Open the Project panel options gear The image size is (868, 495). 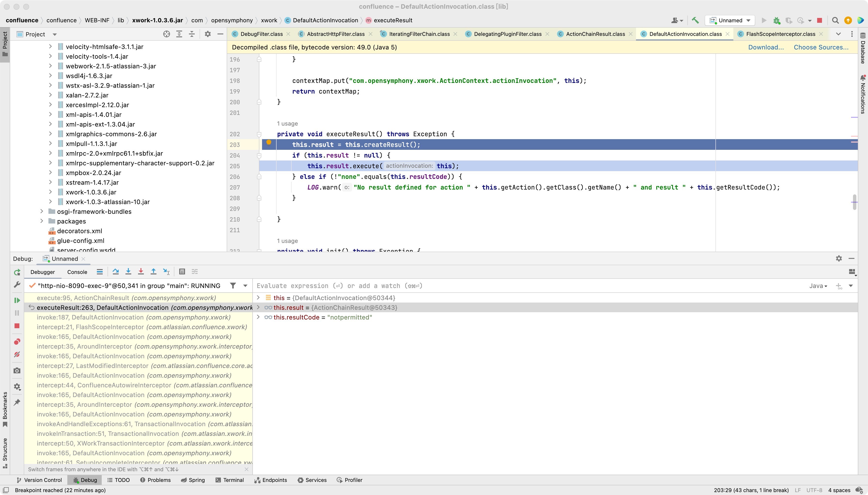click(x=208, y=34)
